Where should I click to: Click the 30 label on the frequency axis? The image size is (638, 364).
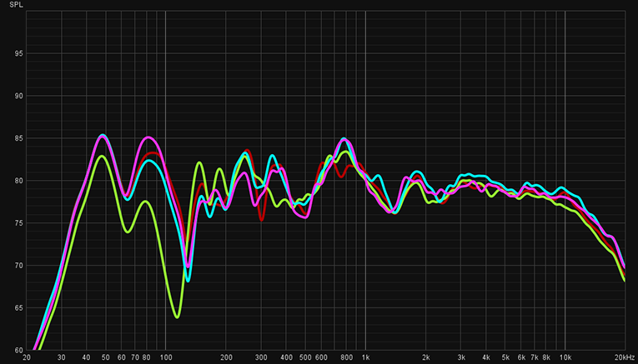[x=62, y=357]
